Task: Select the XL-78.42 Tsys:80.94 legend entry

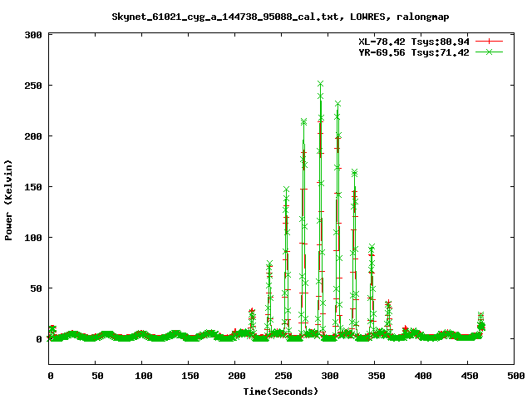Action: tap(411, 41)
